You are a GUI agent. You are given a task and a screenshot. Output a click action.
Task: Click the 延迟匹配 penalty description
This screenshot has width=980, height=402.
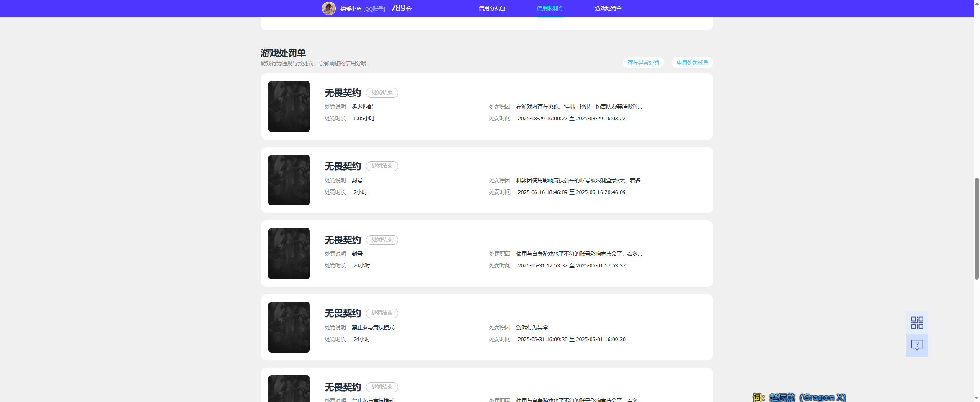tap(362, 106)
